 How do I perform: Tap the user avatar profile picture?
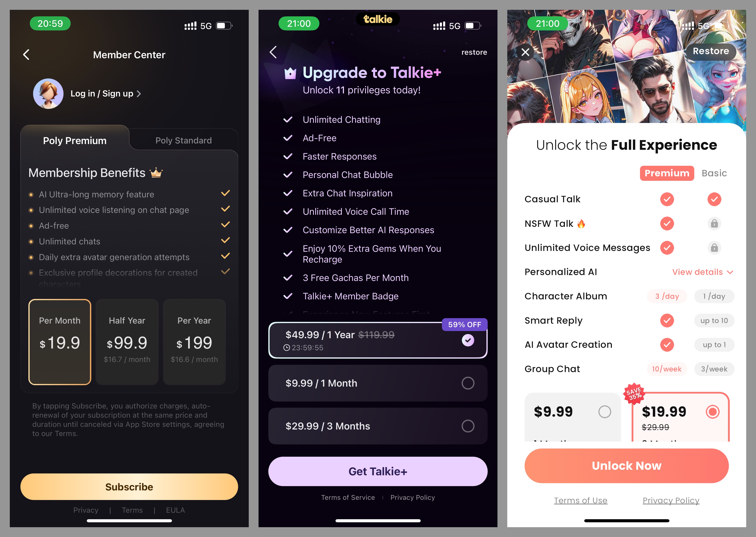click(48, 94)
